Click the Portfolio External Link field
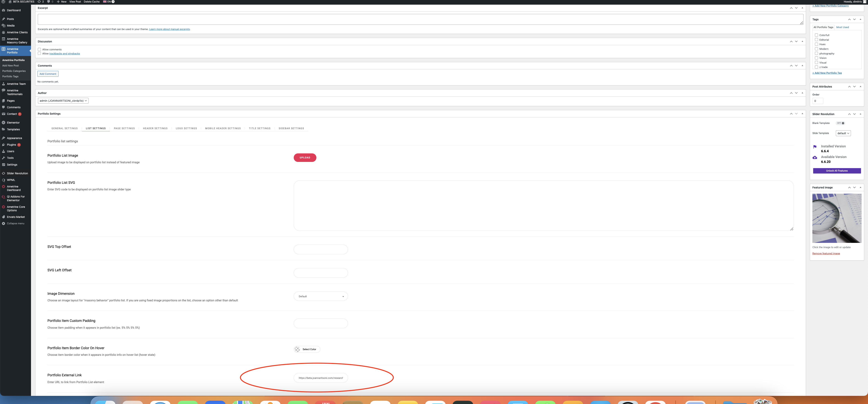868x404 pixels. click(320, 378)
